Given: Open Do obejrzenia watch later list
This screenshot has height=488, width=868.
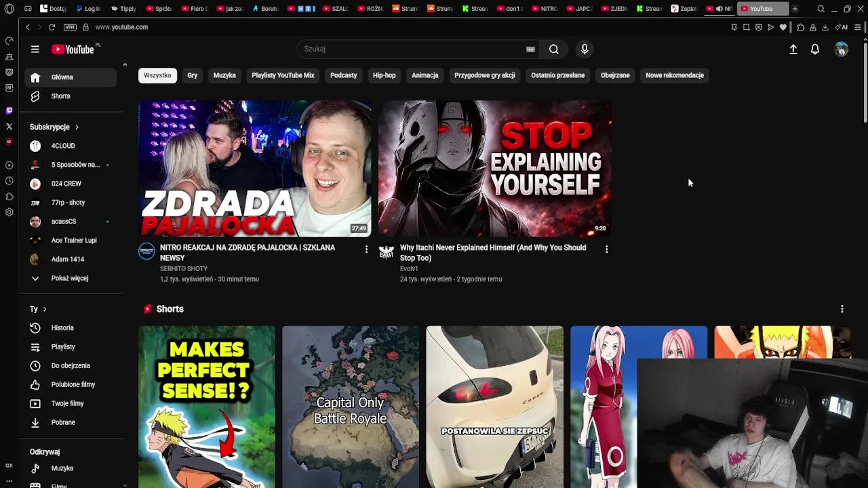Looking at the screenshot, I should [71, 366].
